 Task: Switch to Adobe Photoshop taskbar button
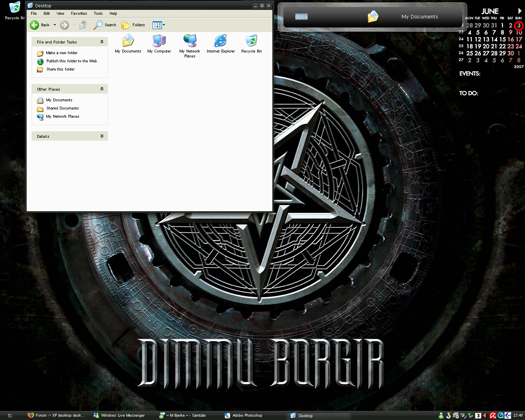point(244,415)
